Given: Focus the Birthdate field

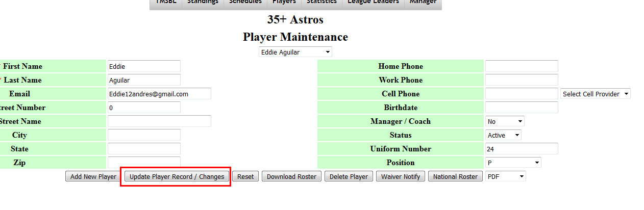Looking at the screenshot, I should pos(522,108).
